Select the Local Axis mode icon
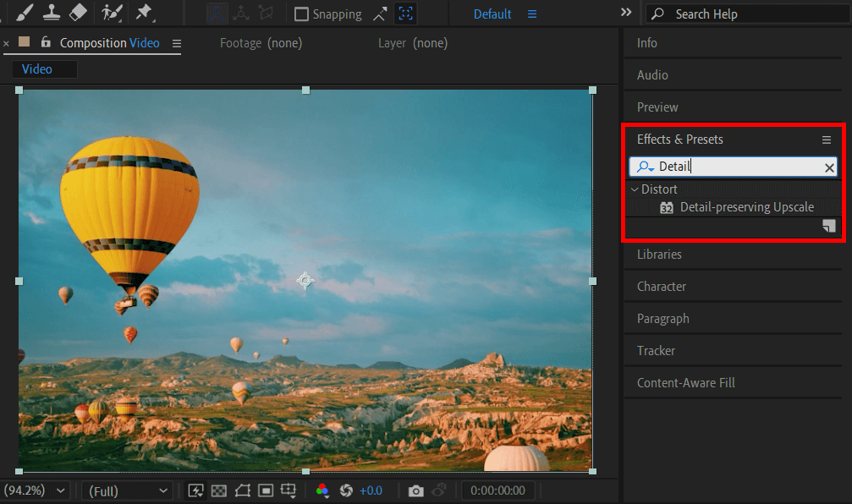852x504 pixels. (x=217, y=13)
